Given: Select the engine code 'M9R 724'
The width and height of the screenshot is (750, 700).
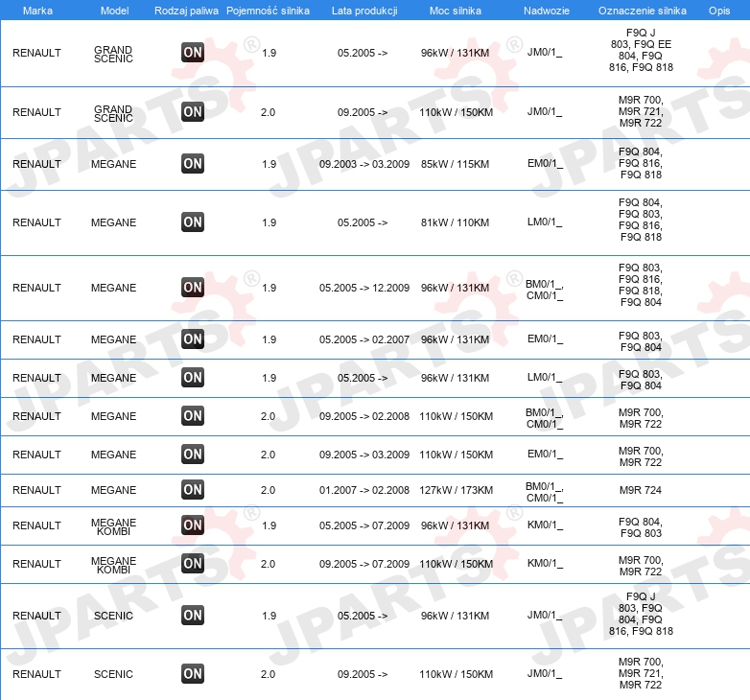Looking at the screenshot, I should (x=641, y=490).
